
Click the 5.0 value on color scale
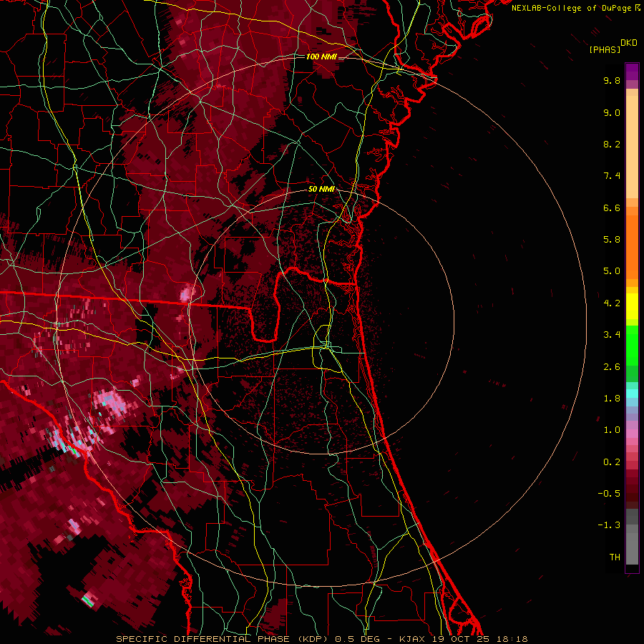pyautogui.click(x=612, y=271)
